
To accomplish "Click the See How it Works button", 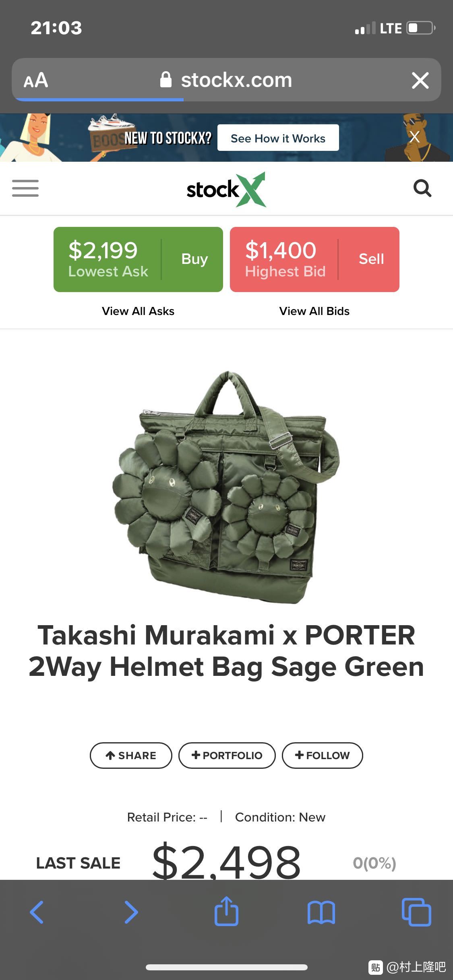I will click(278, 138).
